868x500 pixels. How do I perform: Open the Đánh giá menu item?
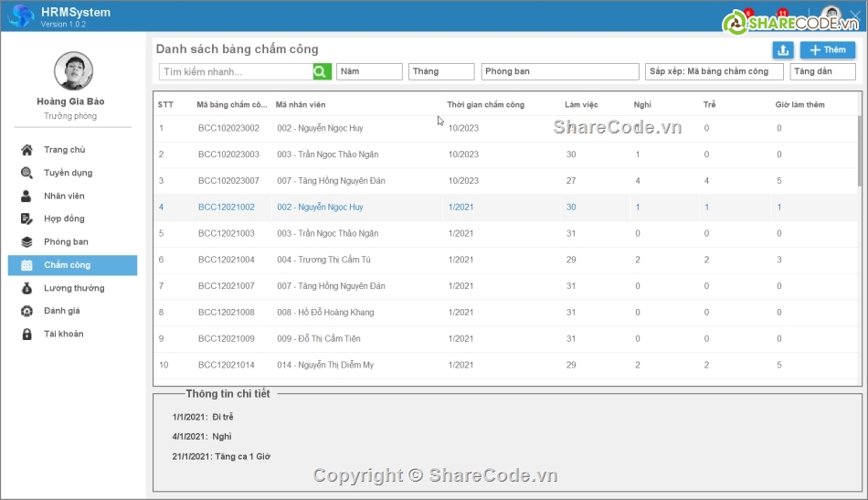click(x=62, y=311)
